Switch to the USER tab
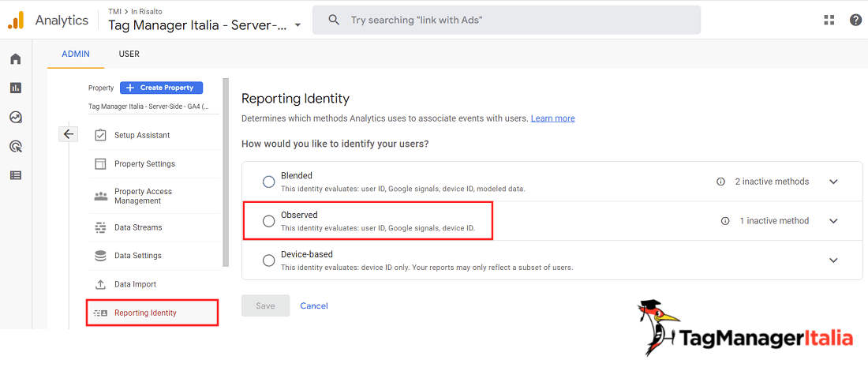 (x=129, y=54)
